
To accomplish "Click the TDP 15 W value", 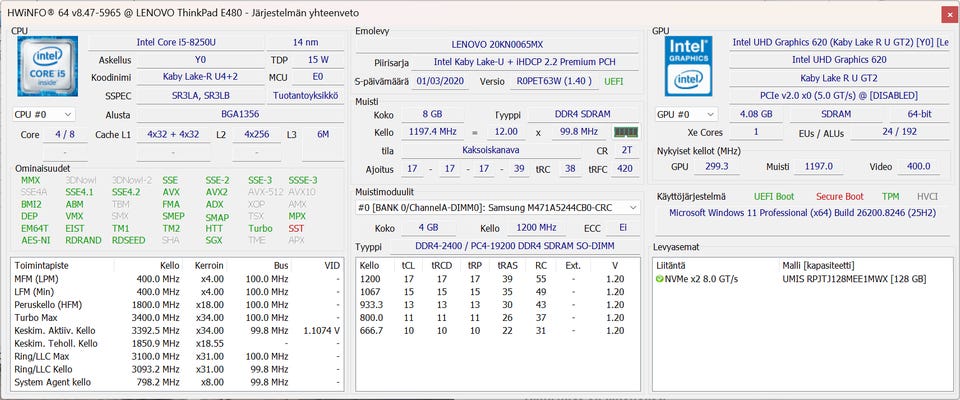I will click(x=318, y=60).
